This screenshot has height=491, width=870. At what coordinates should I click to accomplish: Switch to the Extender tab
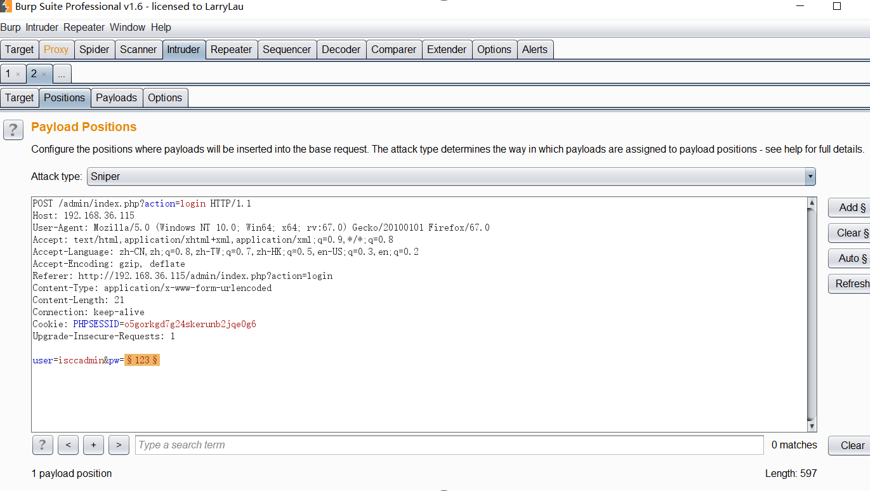(447, 49)
